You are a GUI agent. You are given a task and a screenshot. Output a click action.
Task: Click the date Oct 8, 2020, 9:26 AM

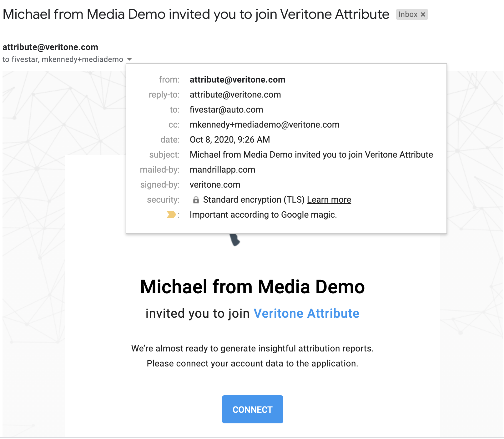[229, 140]
